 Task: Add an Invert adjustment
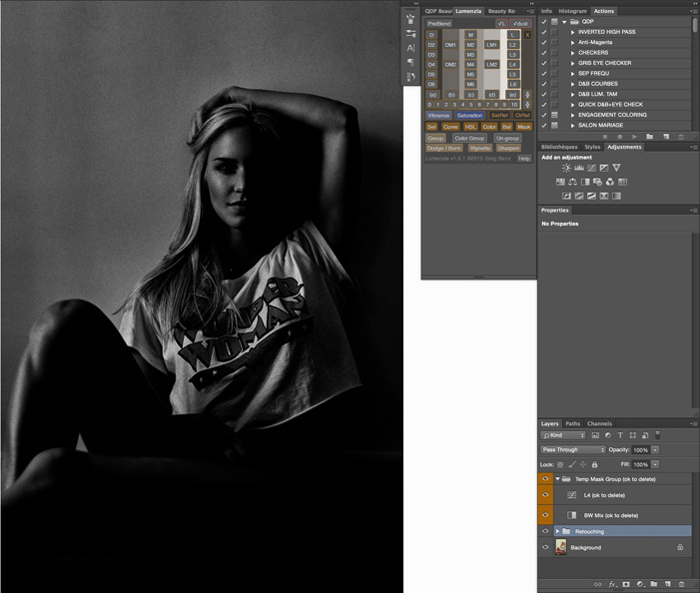tap(566, 196)
